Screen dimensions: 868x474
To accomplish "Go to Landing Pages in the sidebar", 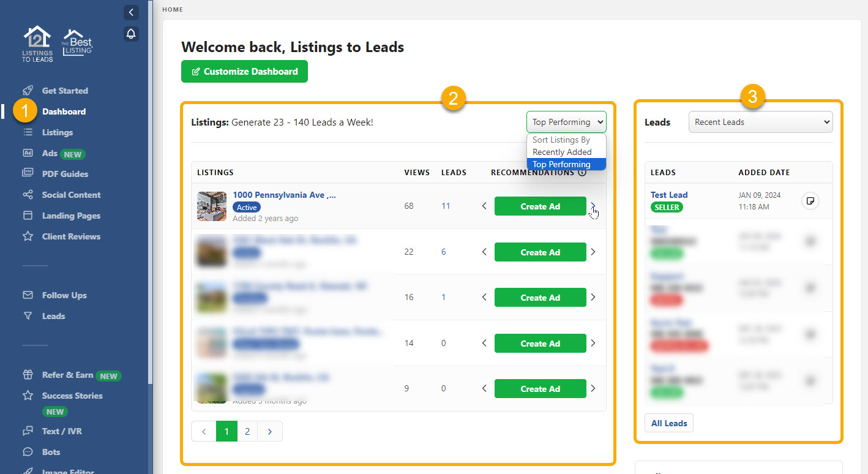I will 71,216.
